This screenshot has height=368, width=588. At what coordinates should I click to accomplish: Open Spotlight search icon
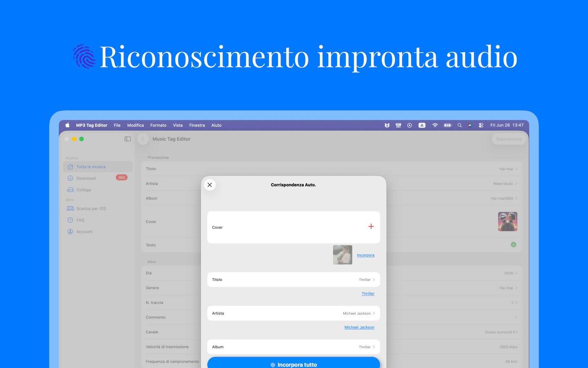click(x=459, y=125)
